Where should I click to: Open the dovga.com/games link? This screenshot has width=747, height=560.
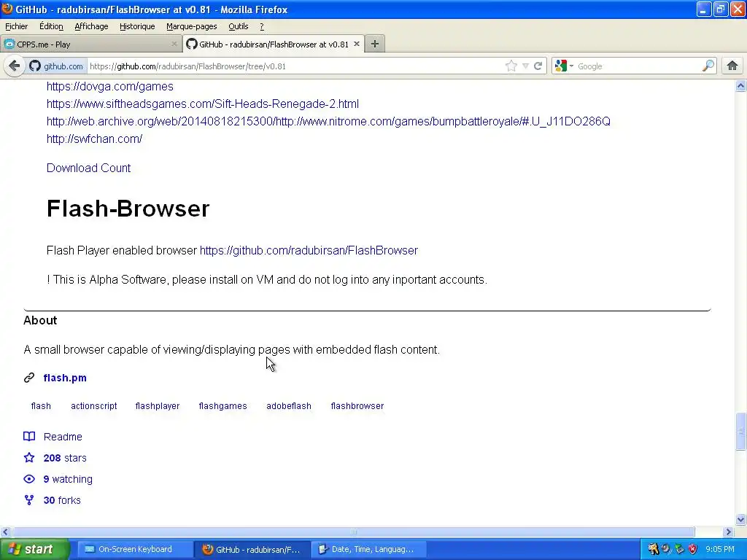pyautogui.click(x=110, y=86)
